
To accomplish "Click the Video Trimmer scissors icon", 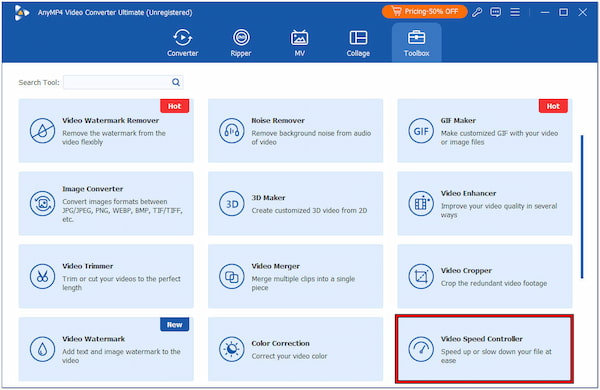I will coord(42,276).
